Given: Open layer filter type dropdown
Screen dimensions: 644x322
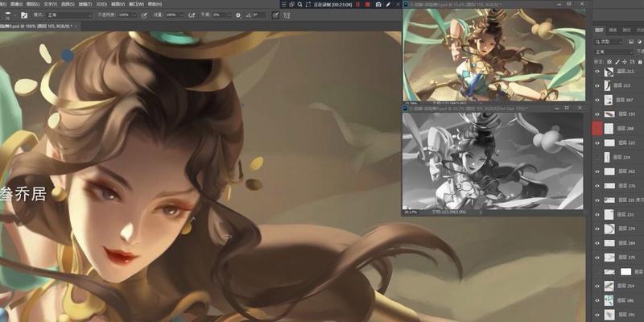Looking at the screenshot, I should tap(610, 42).
